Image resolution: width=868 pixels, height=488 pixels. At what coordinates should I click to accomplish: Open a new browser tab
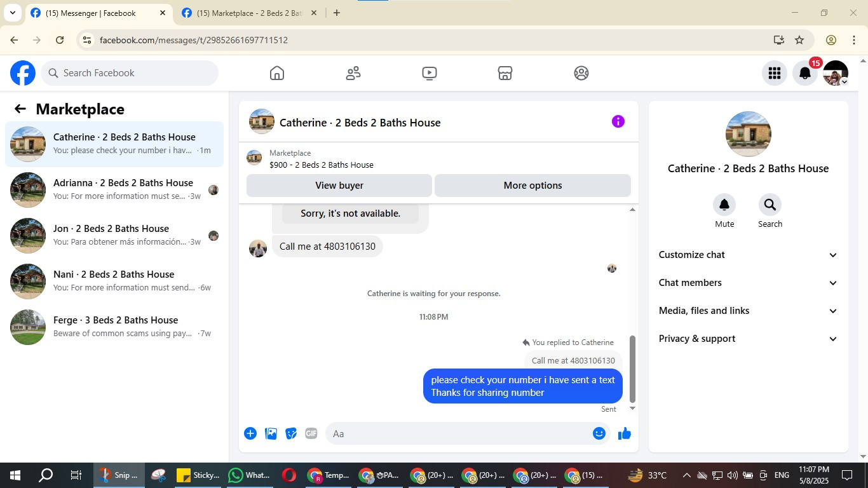tap(337, 13)
